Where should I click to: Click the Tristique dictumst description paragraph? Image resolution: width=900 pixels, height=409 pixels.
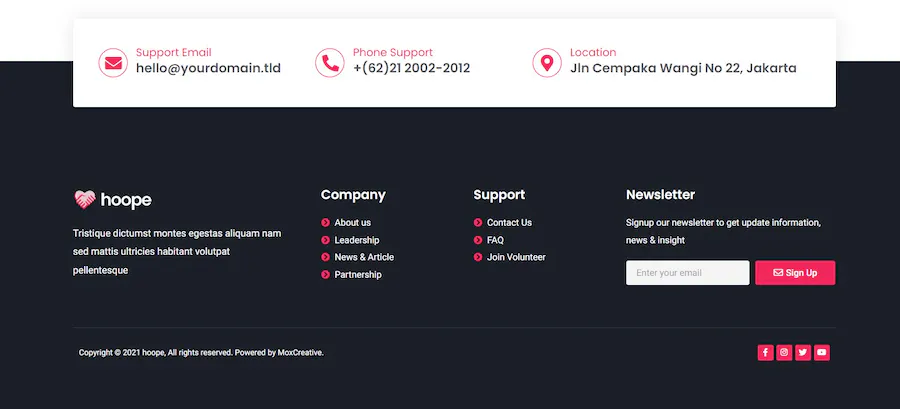coord(177,252)
